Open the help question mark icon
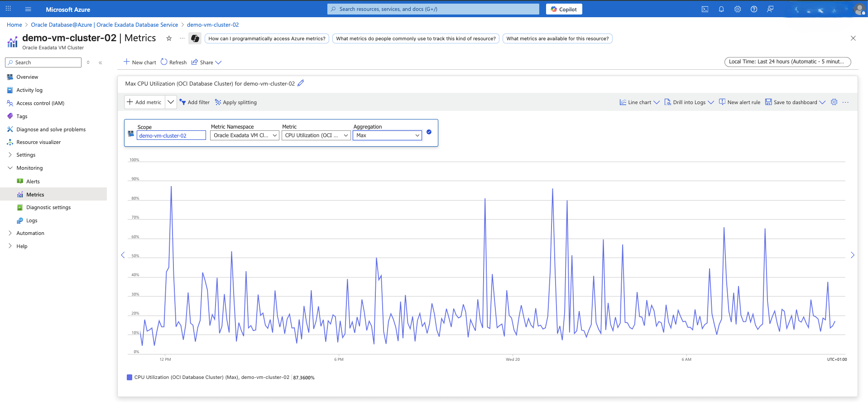This screenshot has width=868, height=402. click(x=754, y=9)
